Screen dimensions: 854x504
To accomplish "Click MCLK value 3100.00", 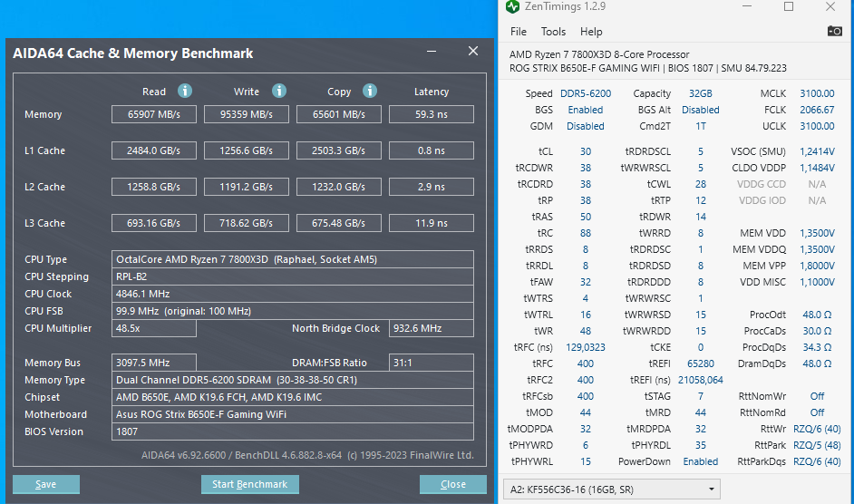I will pyautogui.click(x=817, y=93).
